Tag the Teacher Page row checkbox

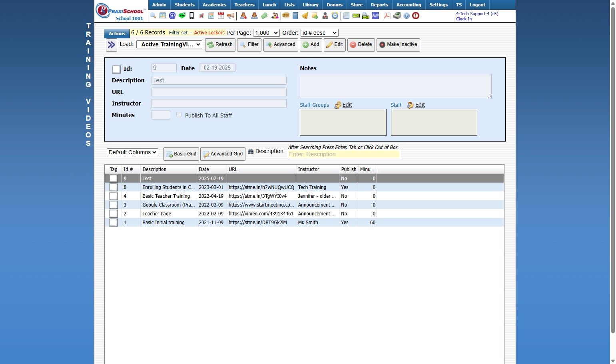(114, 213)
